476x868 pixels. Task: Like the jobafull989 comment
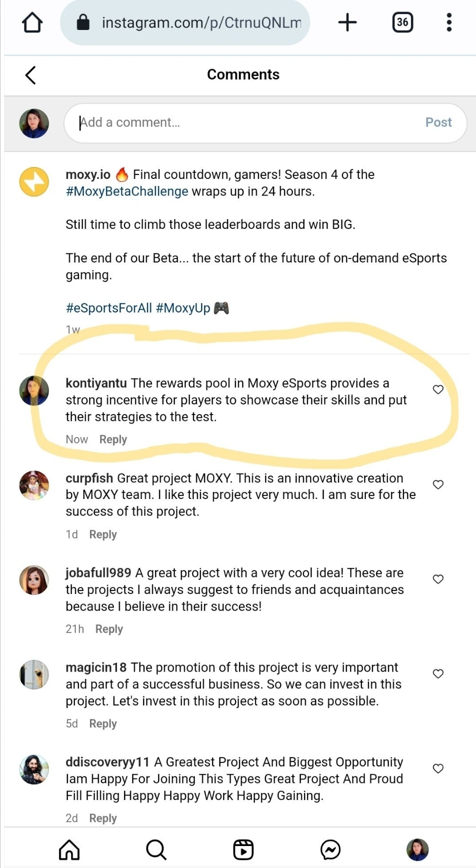tap(438, 579)
